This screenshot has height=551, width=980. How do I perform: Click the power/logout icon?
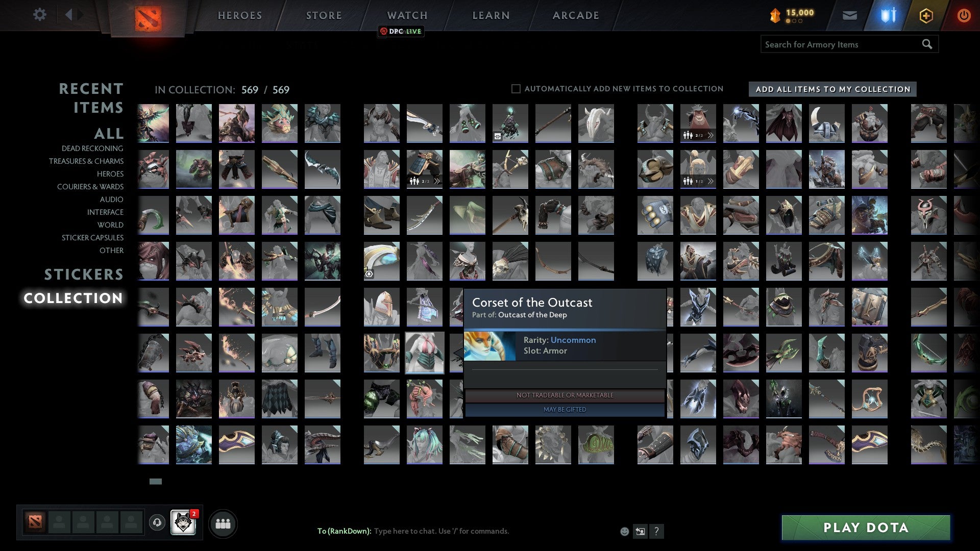click(964, 15)
